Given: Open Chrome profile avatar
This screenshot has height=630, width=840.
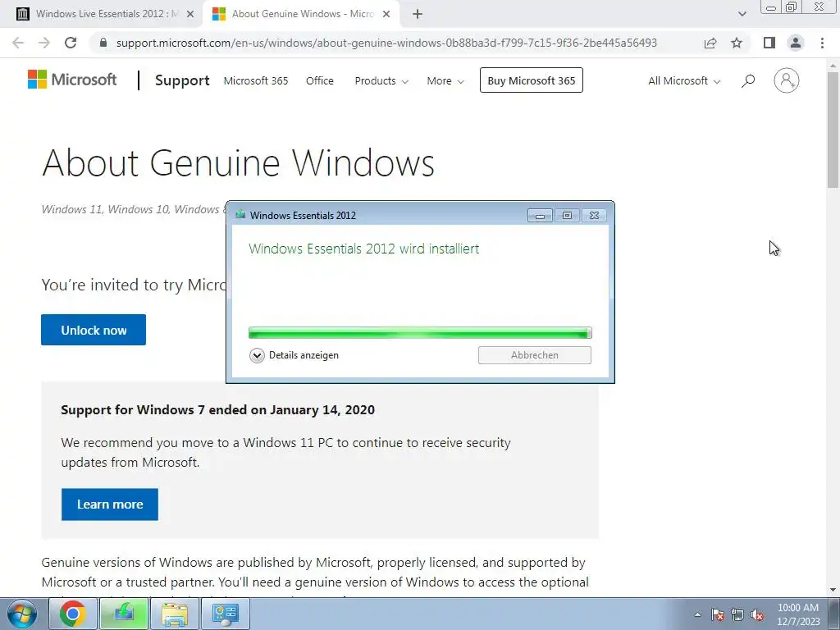Looking at the screenshot, I should point(796,43).
